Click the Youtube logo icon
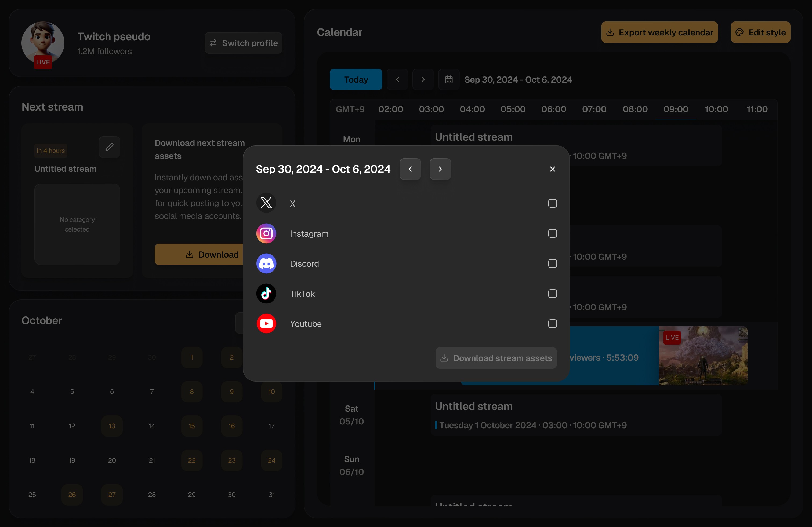812x527 pixels. 266,324
